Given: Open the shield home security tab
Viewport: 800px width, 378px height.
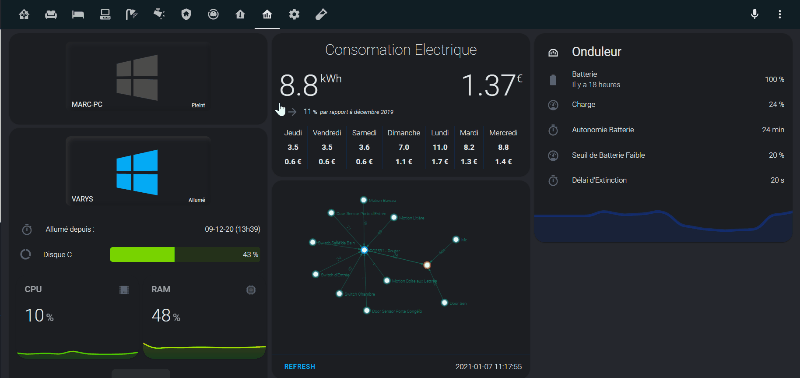Looking at the screenshot, I should coord(186,14).
